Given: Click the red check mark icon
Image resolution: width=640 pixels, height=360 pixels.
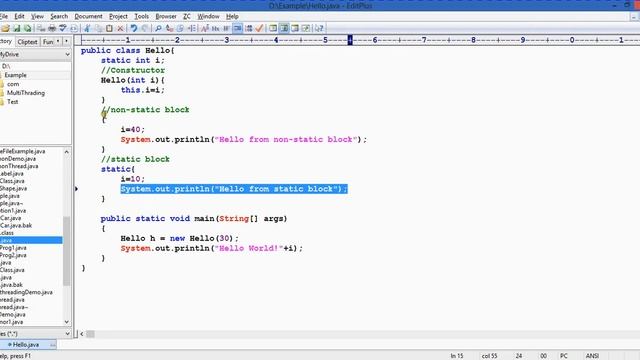Looking at the screenshot, I should (x=259, y=28).
